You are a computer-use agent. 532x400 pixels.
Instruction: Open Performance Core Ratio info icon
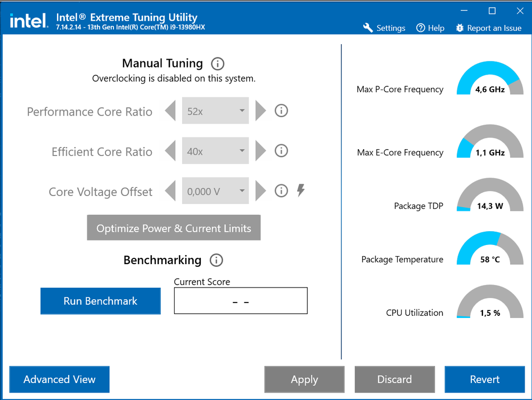point(281,111)
